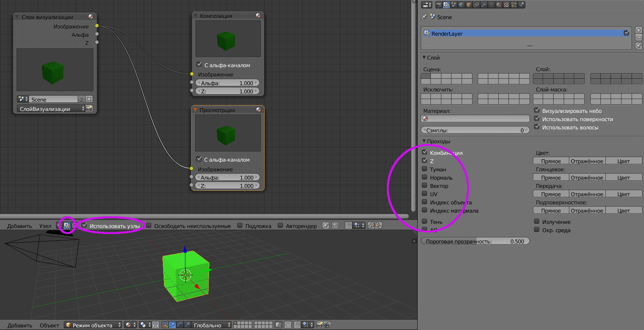Open the Mesh Data properties tab (triangle icon)

click(491, 5)
